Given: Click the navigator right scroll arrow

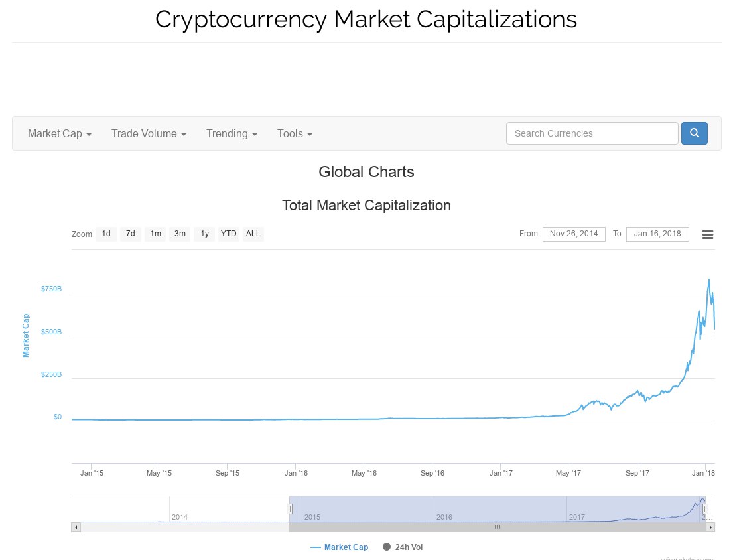Looking at the screenshot, I should coord(710,527).
